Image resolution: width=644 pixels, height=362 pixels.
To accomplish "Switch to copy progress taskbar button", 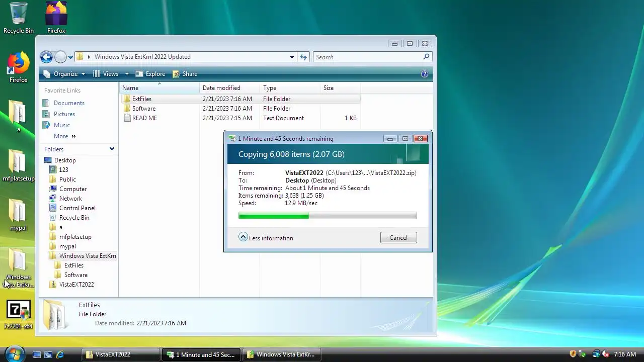I will click(x=201, y=354).
